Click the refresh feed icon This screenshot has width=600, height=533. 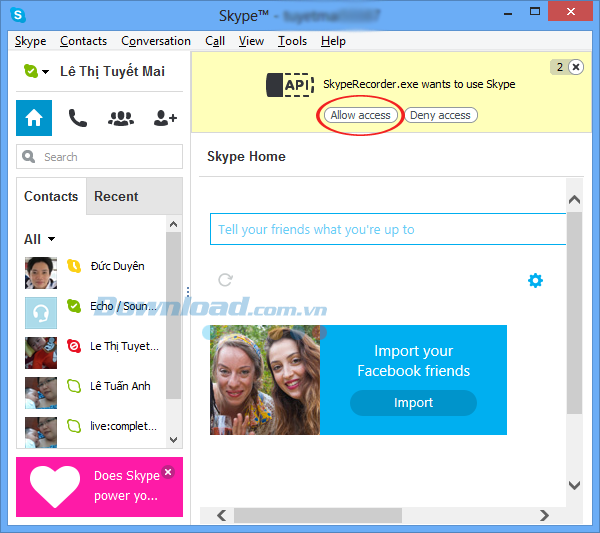pyautogui.click(x=225, y=280)
